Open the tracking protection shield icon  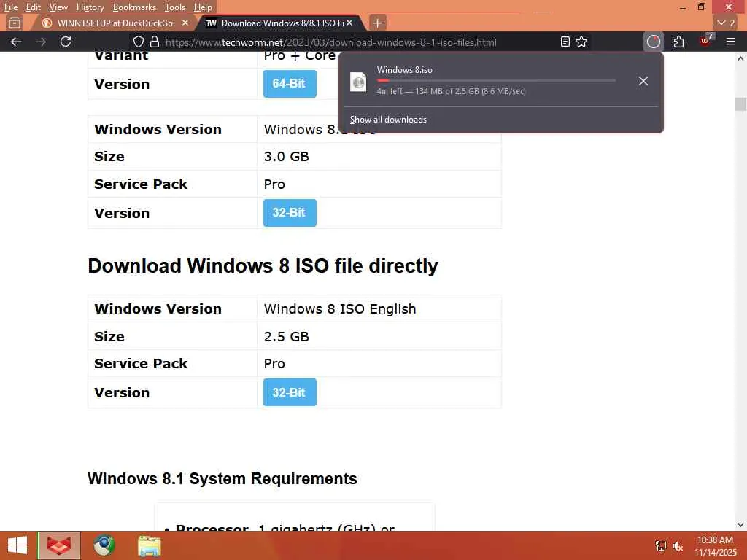pos(138,42)
